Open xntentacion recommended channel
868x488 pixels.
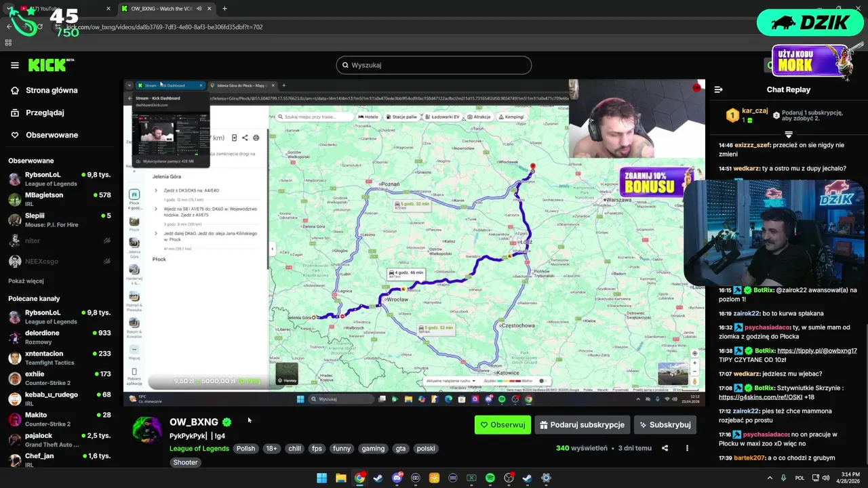[60, 358]
